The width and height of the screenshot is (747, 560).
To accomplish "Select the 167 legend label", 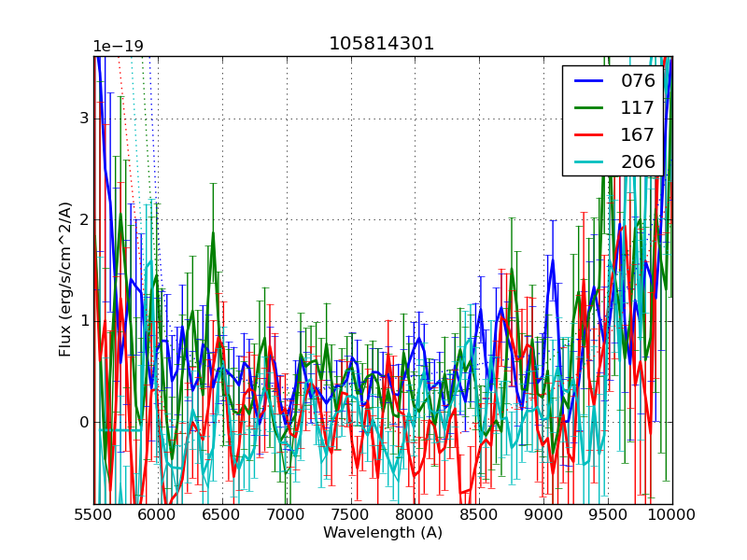I will coord(638,134).
